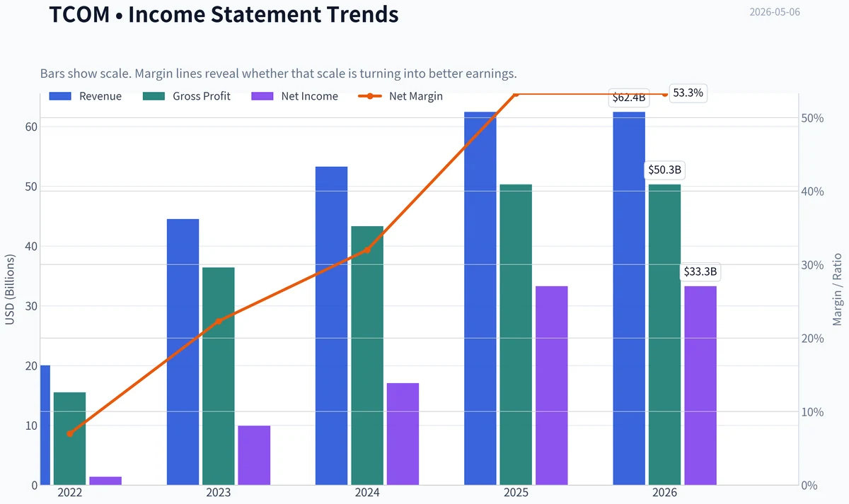
Task: Click the Margin / Ratio axis title
Action: tap(838, 289)
